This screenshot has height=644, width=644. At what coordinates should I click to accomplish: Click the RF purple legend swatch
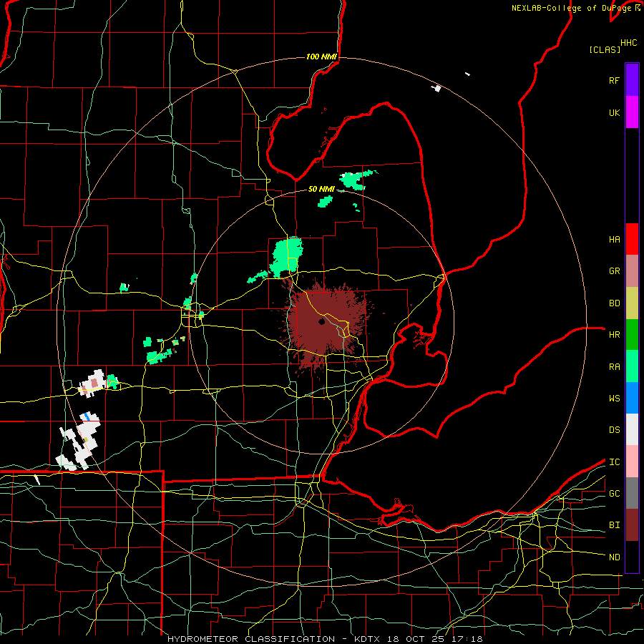pos(632,80)
